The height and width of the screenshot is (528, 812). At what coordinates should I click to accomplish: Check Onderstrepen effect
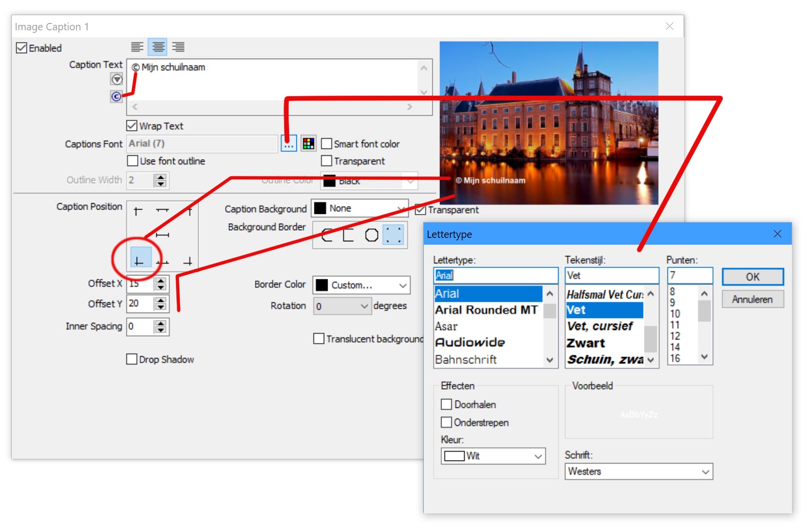pos(446,422)
